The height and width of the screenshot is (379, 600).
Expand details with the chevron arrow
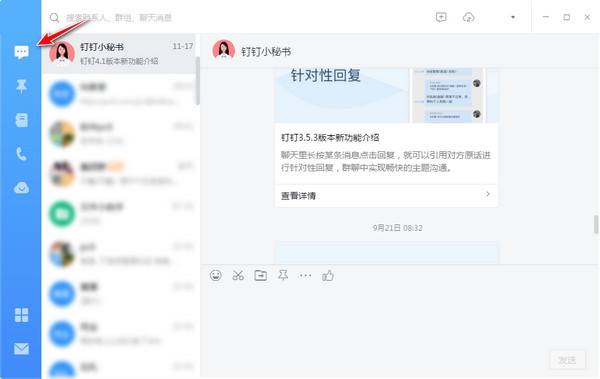pyautogui.click(x=488, y=194)
